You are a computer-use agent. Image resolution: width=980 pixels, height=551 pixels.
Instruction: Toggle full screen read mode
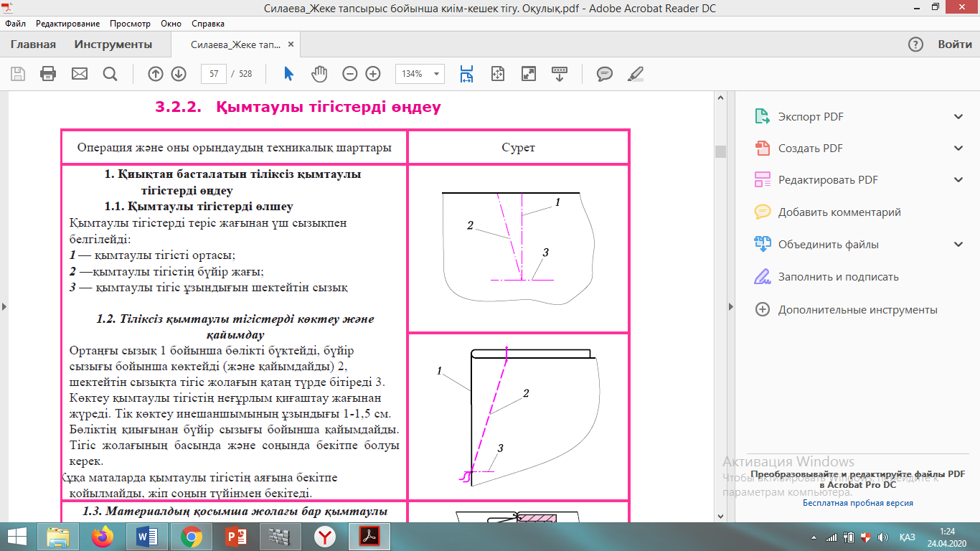click(x=529, y=74)
